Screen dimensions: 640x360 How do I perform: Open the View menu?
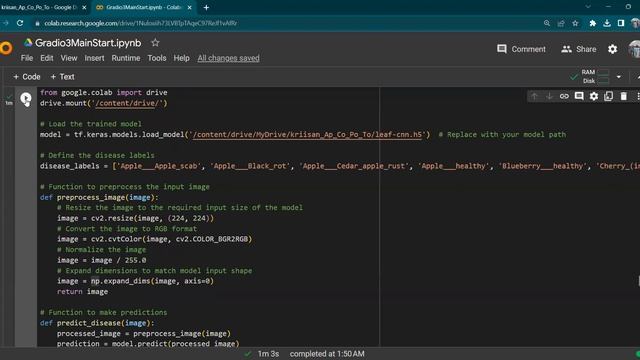click(x=69, y=58)
